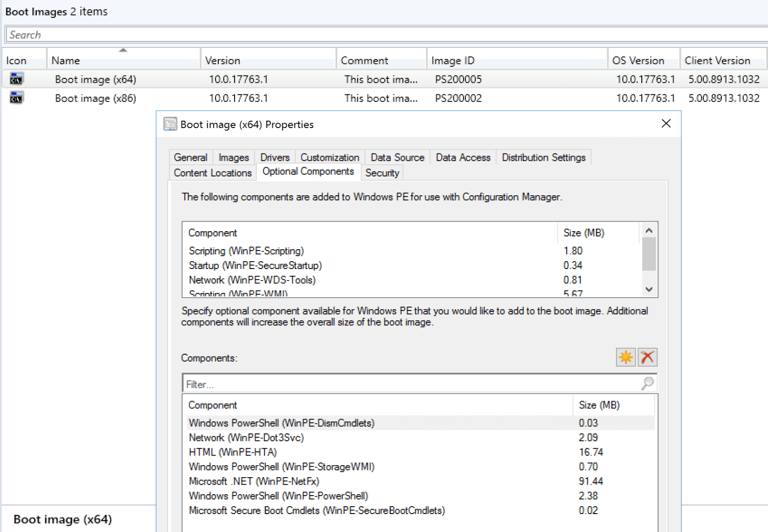Click the scrollbar up arrow in components list
The image size is (768, 532).
point(649,230)
